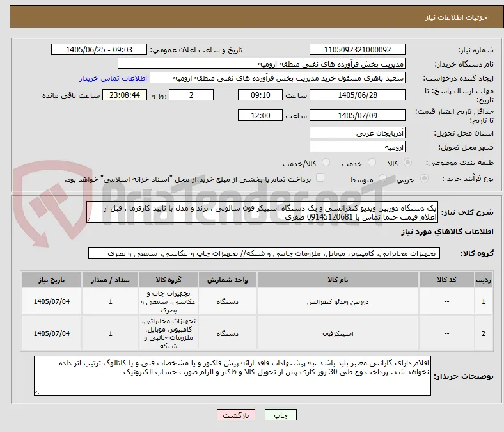
Task: Click need date 1405/07/04 in row 1
Action: coord(51,301)
